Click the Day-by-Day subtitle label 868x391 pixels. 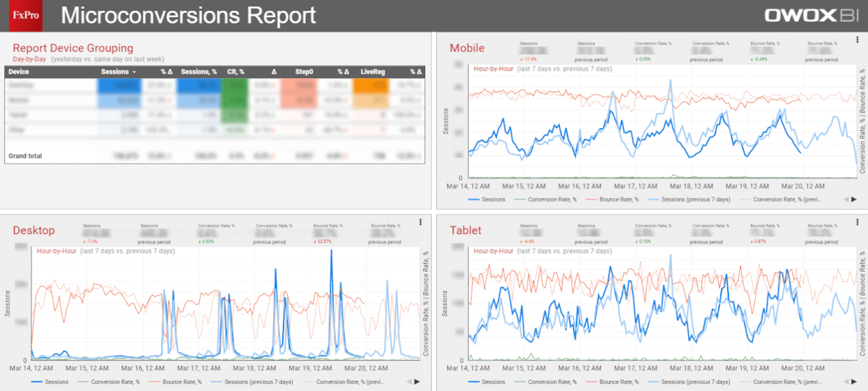30,59
